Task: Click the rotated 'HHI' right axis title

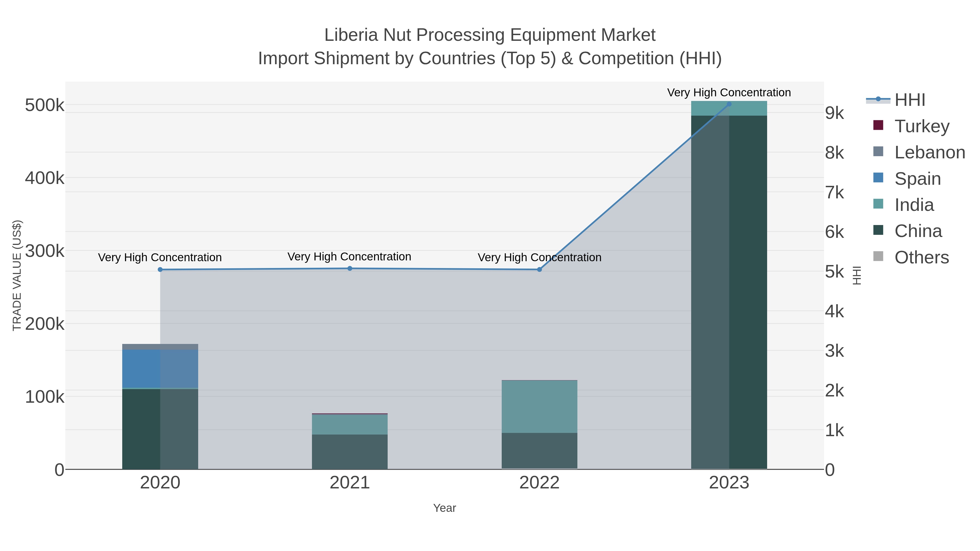Action: pyautogui.click(x=856, y=275)
